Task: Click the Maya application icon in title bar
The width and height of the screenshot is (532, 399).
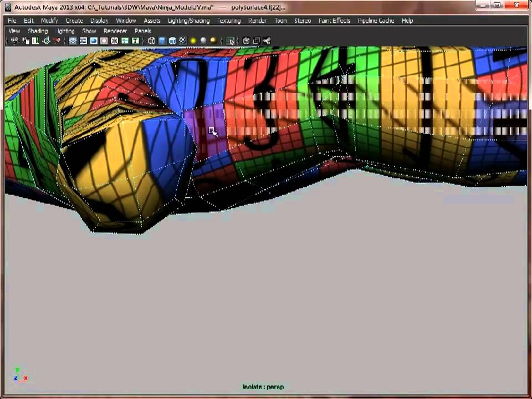Action: (8, 7)
